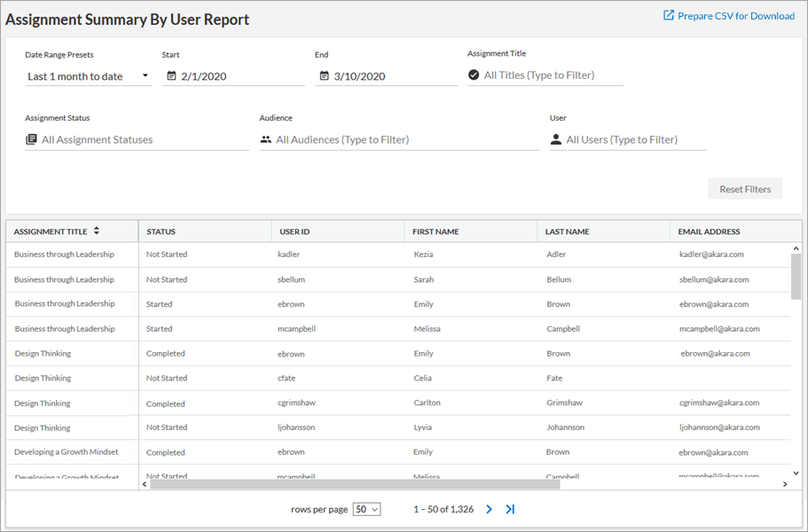Click first name Lyvia
The width and height of the screenshot is (808, 532).
[x=422, y=427]
